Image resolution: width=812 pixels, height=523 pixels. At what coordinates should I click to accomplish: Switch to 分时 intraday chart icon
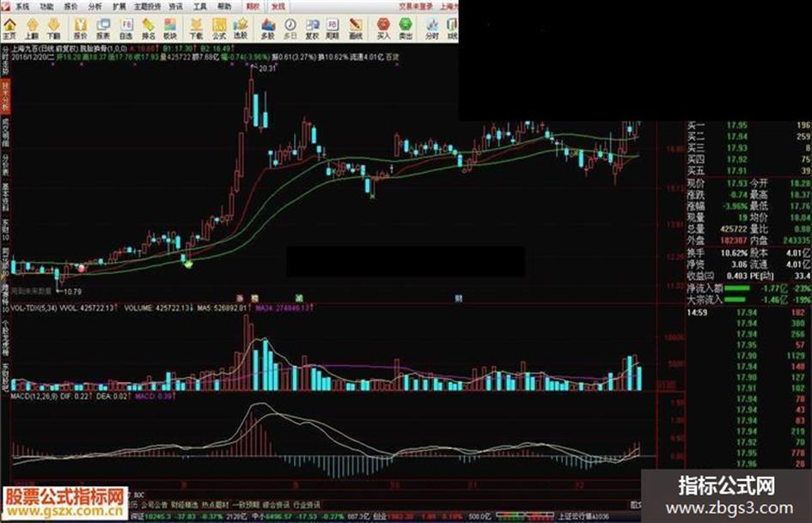[x=432, y=28]
